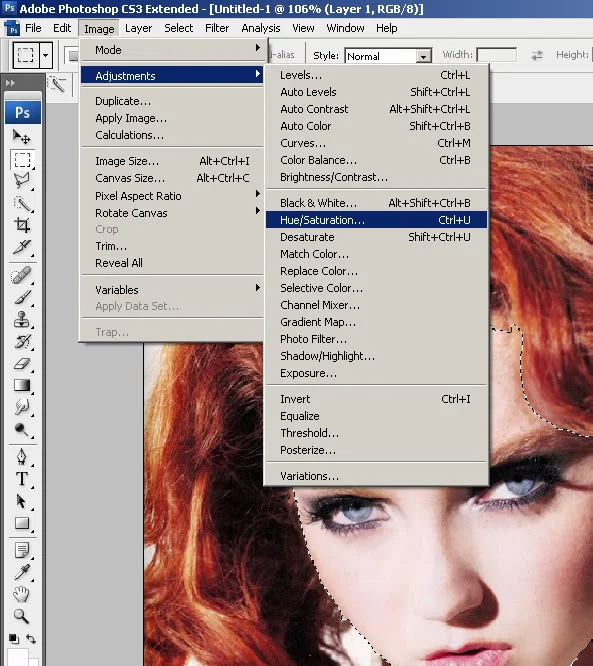Choose Image Size command
Viewport: 593px width, 666px height.
coord(172,161)
